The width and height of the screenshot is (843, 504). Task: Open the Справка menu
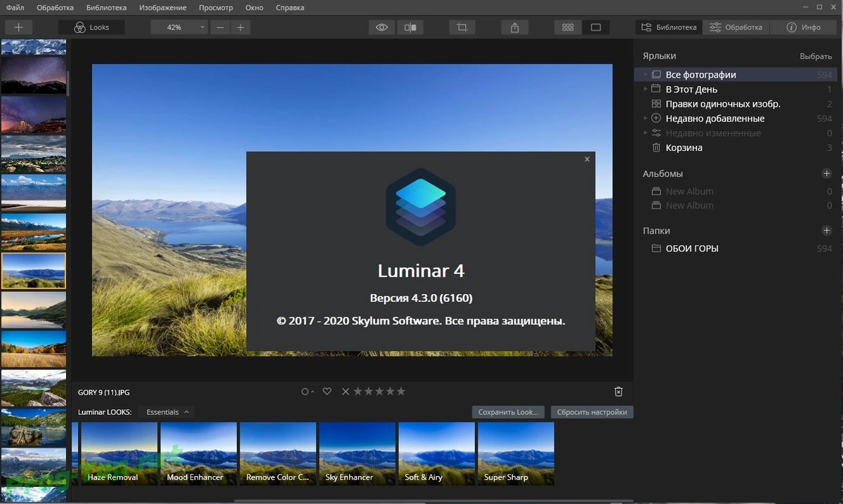(290, 8)
